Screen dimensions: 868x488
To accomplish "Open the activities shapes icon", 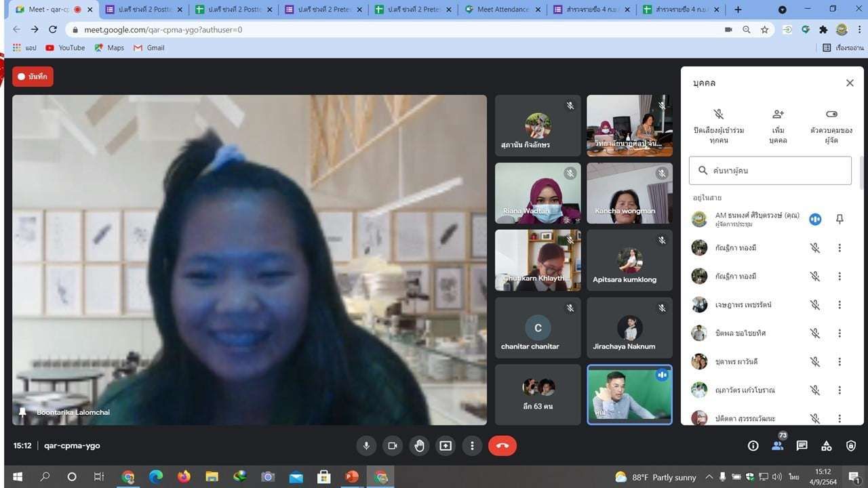I will pos(826,445).
